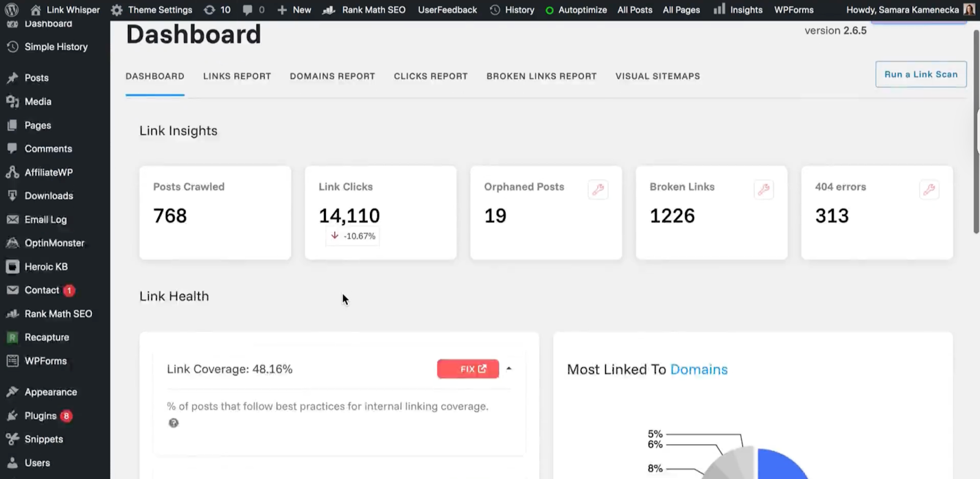The width and height of the screenshot is (980, 479).
Task: Click the Posts pin icon in sidebar
Action: tap(12, 78)
